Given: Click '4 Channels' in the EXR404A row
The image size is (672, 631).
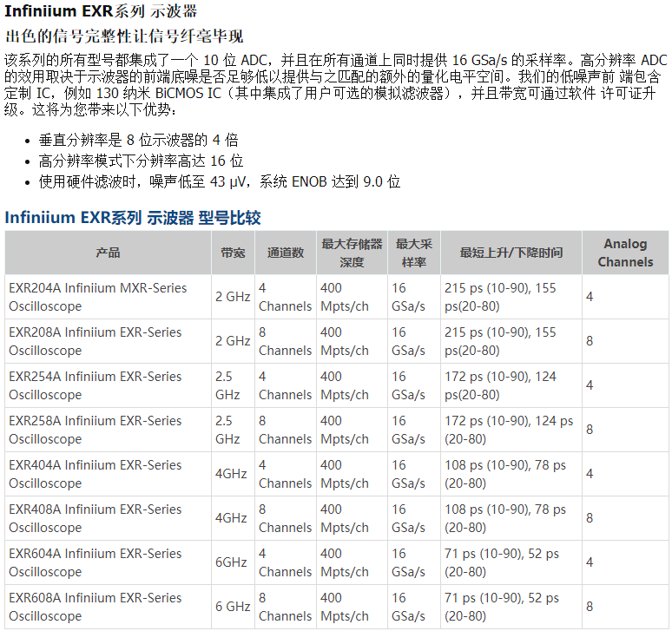Looking at the screenshot, I should pyautogui.click(x=285, y=474).
